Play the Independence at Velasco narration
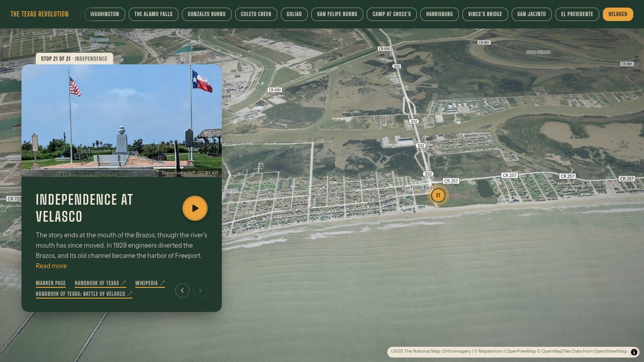The height and width of the screenshot is (362, 644). (195, 208)
